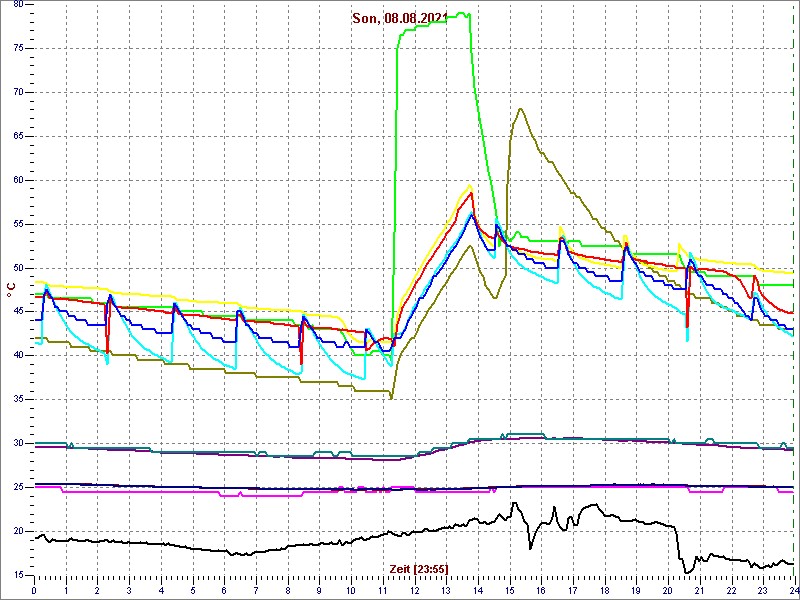The image size is (800, 600).
Task: Select hour '12' on the time axis
Action: coord(414,590)
